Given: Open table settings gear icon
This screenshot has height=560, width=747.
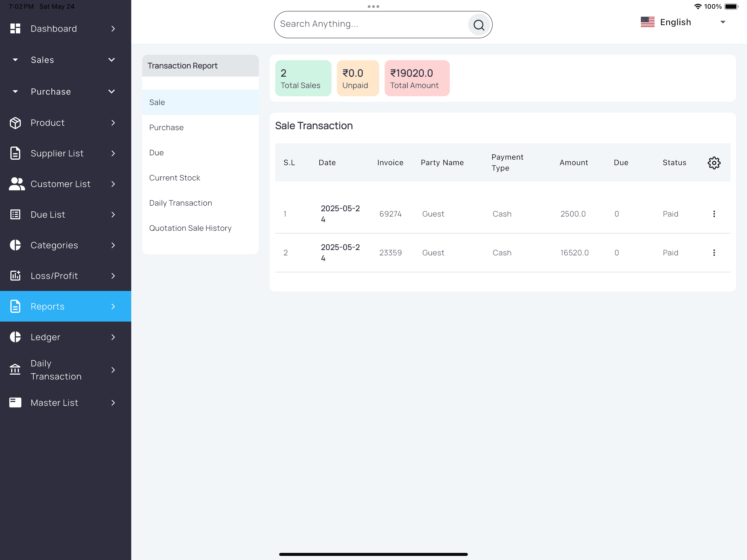Looking at the screenshot, I should pos(714,163).
